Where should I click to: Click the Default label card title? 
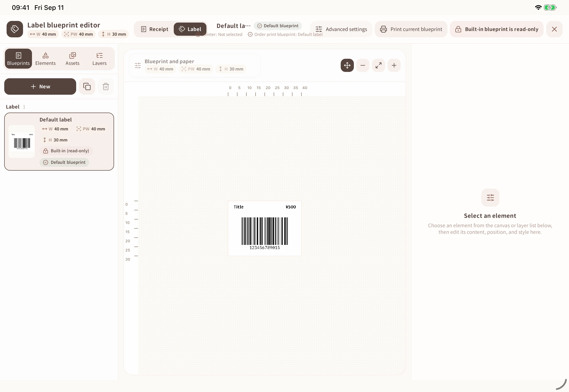coord(55,120)
